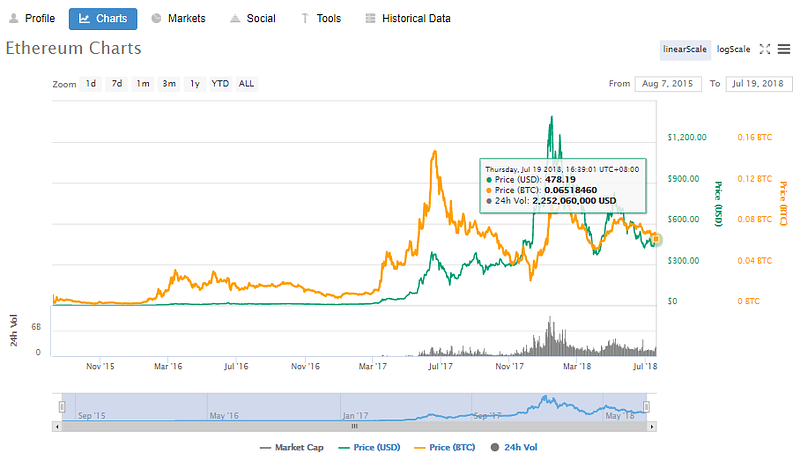
Task: Click the Mar '16 x-axis label
Action: pyautogui.click(x=168, y=367)
